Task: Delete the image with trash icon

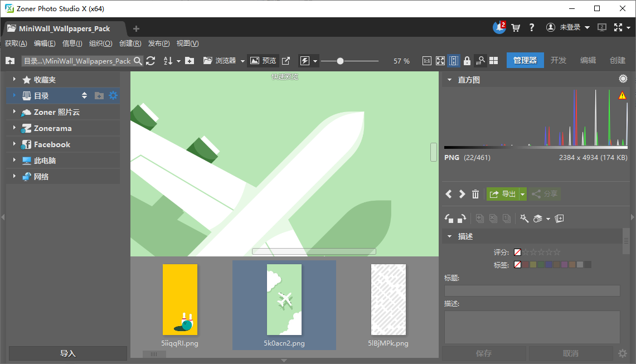Action: 475,194
